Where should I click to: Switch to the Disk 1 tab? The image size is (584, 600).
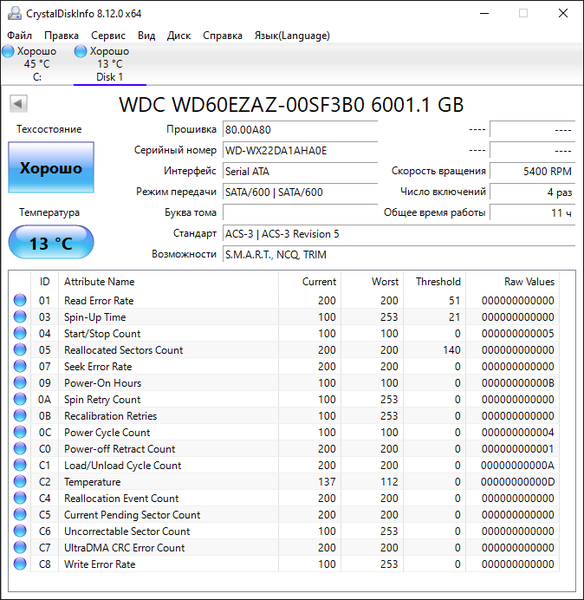[110, 64]
